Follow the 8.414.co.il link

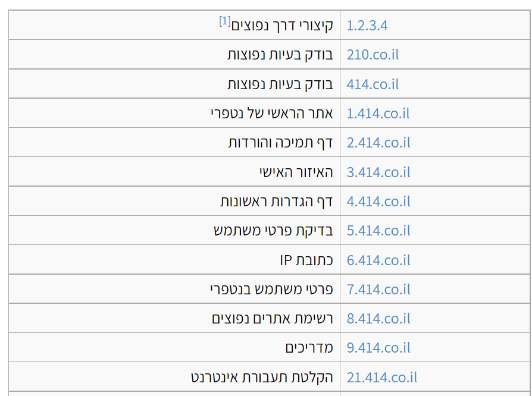tap(378, 319)
